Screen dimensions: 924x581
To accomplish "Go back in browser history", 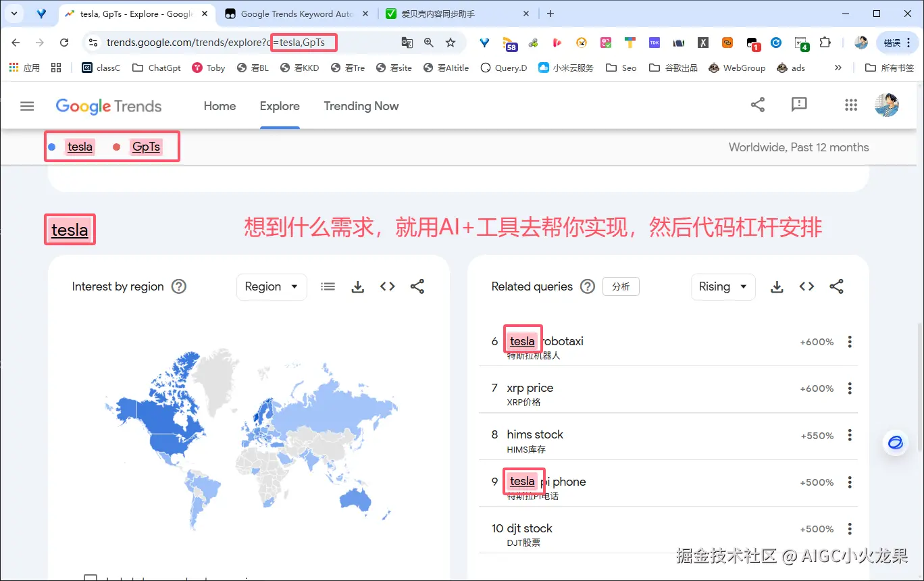I will pyautogui.click(x=16, y=43).
